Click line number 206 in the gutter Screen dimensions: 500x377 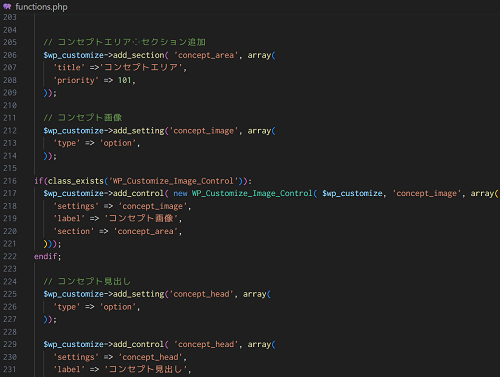[x=10, y=55]
